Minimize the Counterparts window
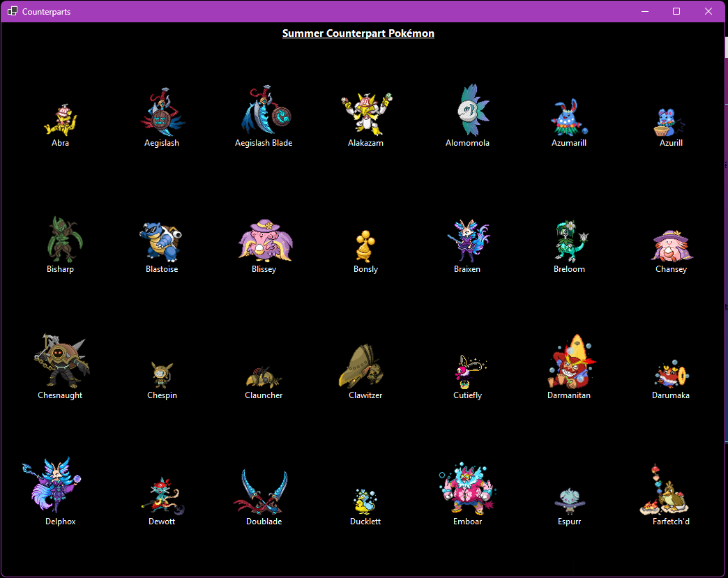Image resolution: width=728 pixels, height=578 pixels. pyautogui.click(x=645, y=11)
